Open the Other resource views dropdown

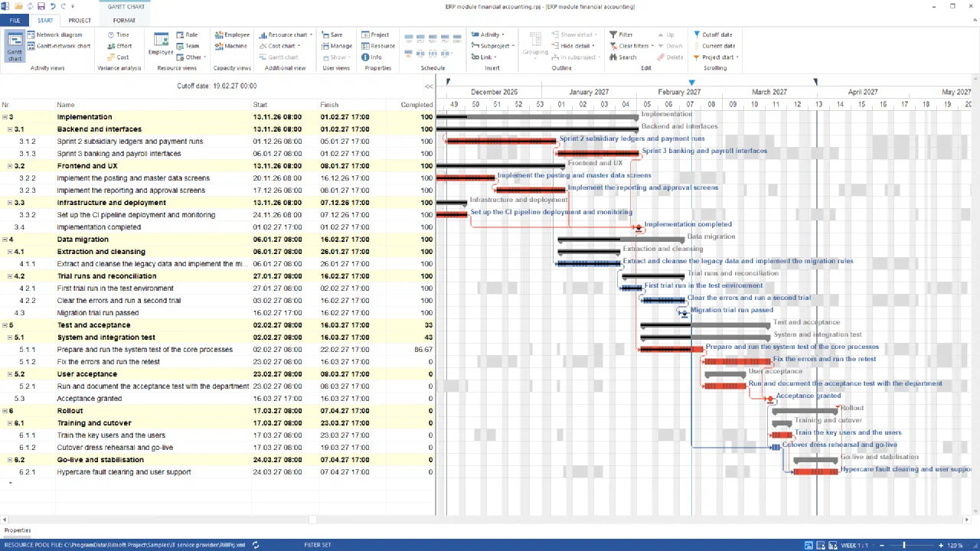pos(191,57)
